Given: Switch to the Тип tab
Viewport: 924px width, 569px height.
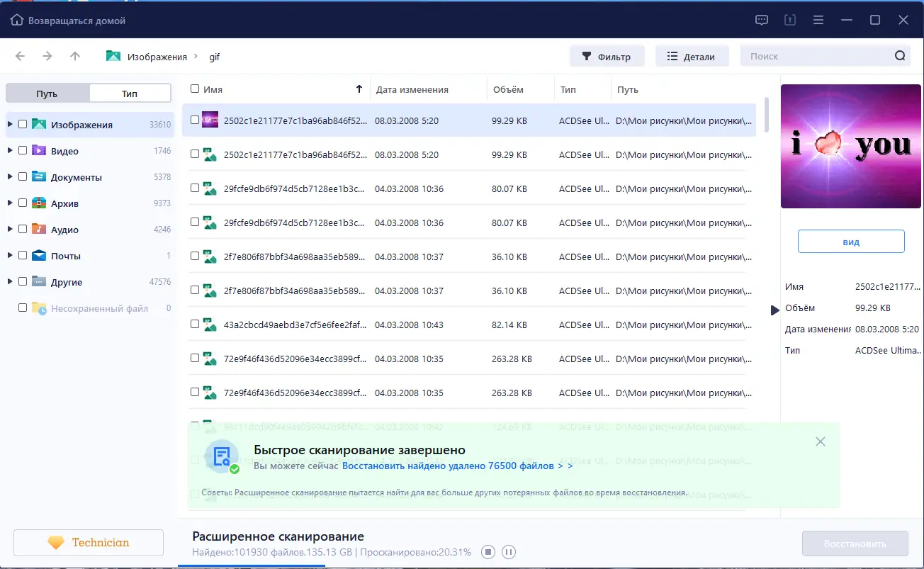Looking at the screenshot, I should click(129, 92).
